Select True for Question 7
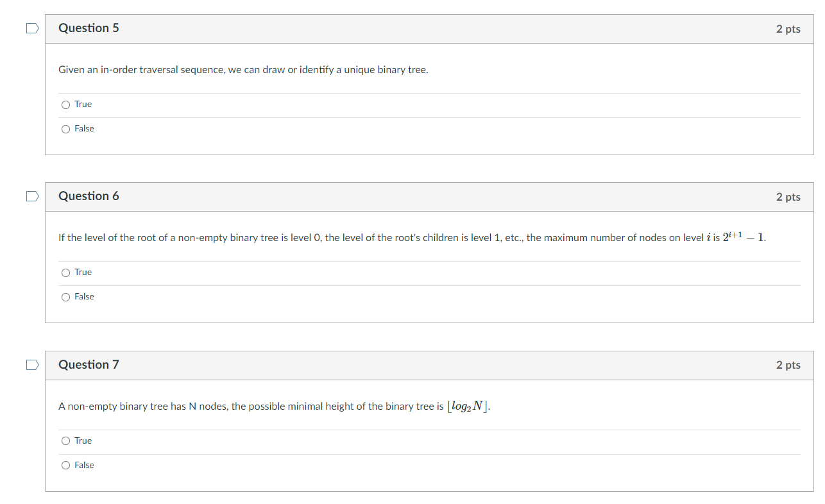The height and width of the screenshot is (504, 825). (65, 441)
